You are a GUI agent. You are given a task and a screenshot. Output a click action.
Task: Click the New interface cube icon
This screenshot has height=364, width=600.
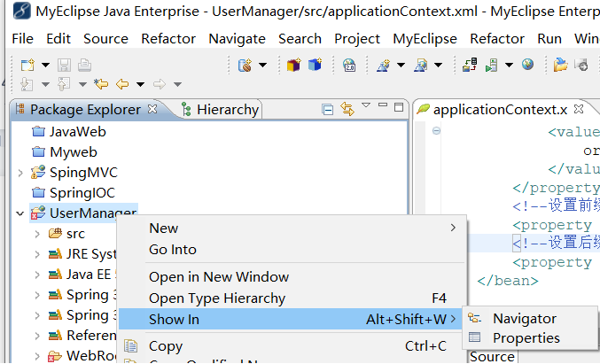coord(315,65)
